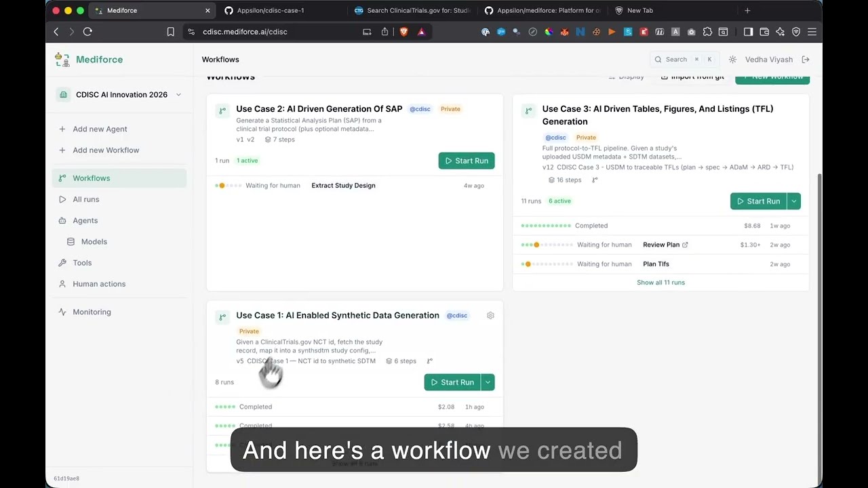Screen dimensions: 868x488
Task: Expand CDISC AI Innovation 2026 workspace selector
Action: click(x=121, y=95)
